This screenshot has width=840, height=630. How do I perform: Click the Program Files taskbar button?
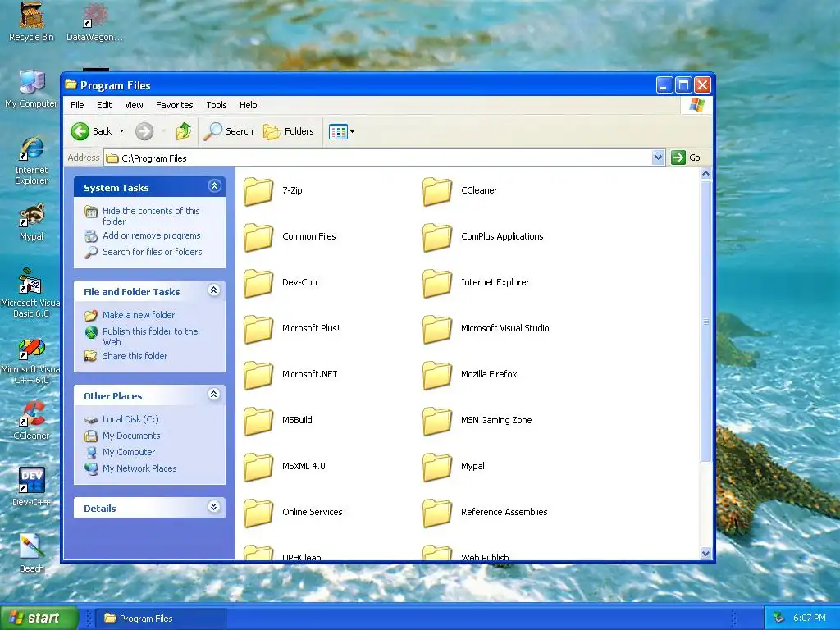point(161,619)
